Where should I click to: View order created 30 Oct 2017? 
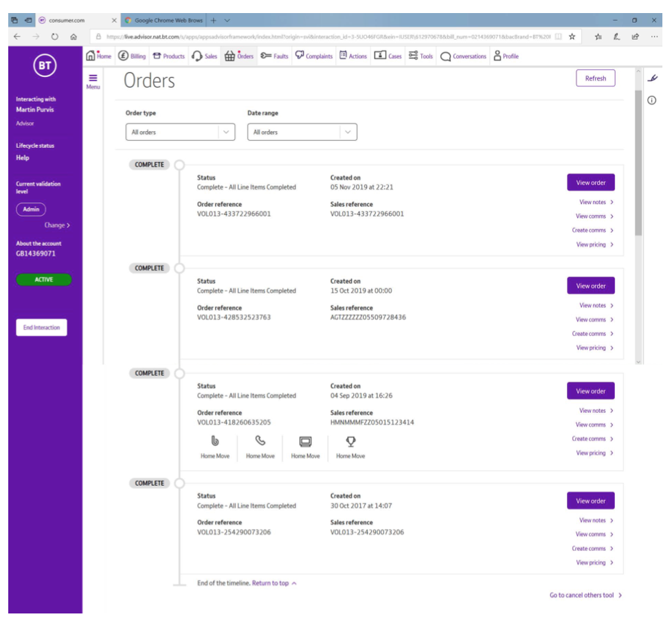click(590, 501)
